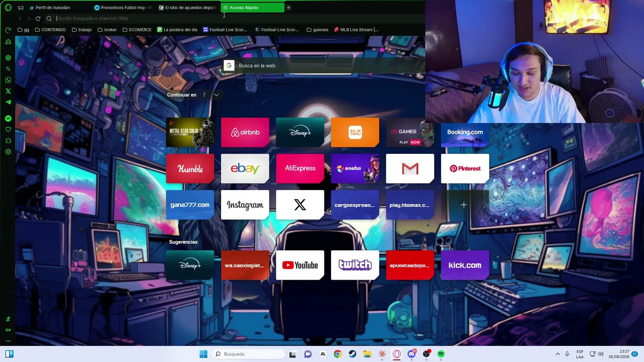Viewport: 644px width, 362px height.
Task: Open the Opera GX main menu logo
Action: point(8,8)
